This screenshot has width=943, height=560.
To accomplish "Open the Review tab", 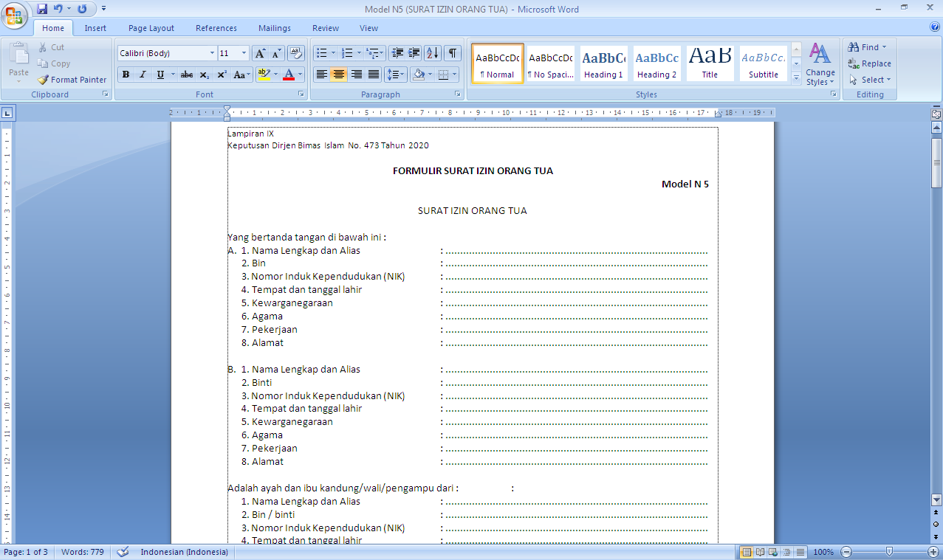I will [326, 28].
